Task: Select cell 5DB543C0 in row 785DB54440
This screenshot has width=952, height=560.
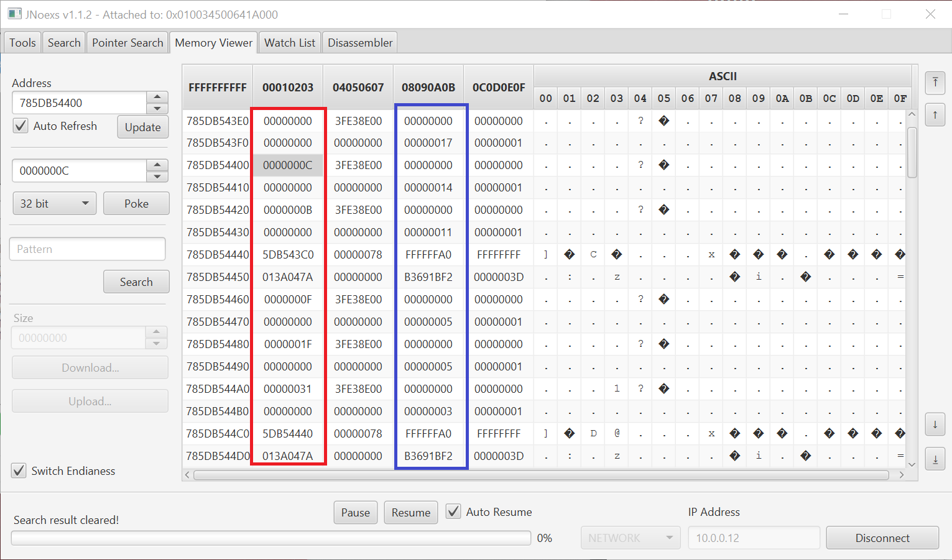Action: click(x=288, y=255)
